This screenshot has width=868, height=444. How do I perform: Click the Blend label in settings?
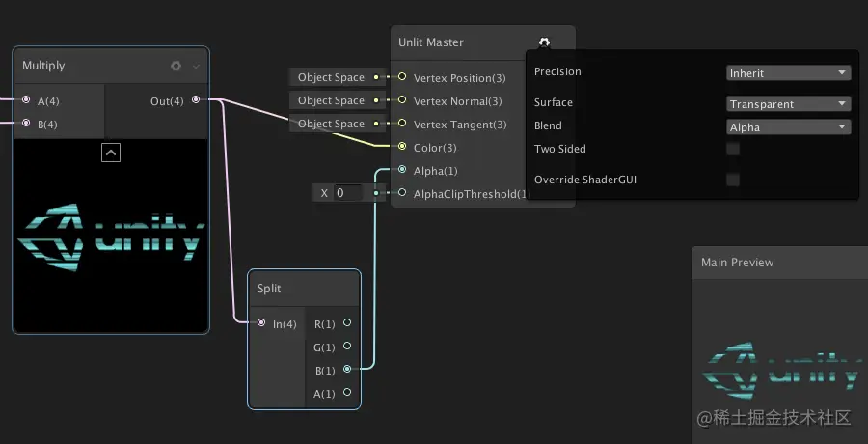pyautogui.click(x=548, y=125)
